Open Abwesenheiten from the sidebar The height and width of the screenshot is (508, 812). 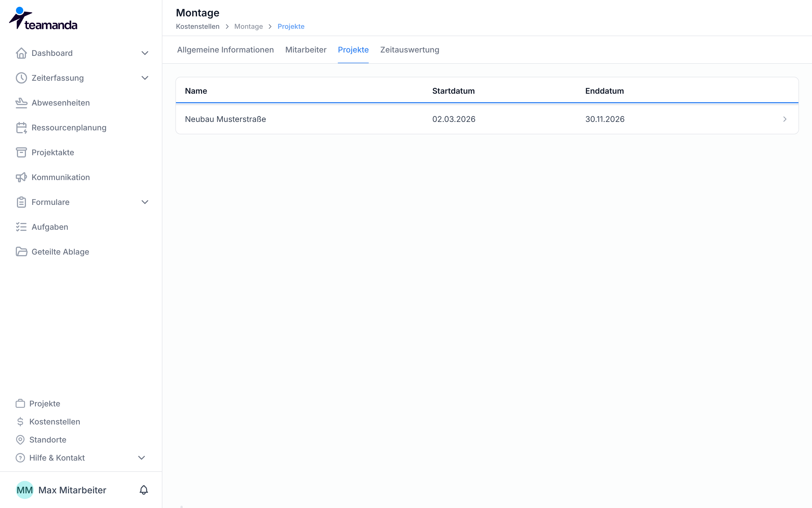(x=61, y=103)
